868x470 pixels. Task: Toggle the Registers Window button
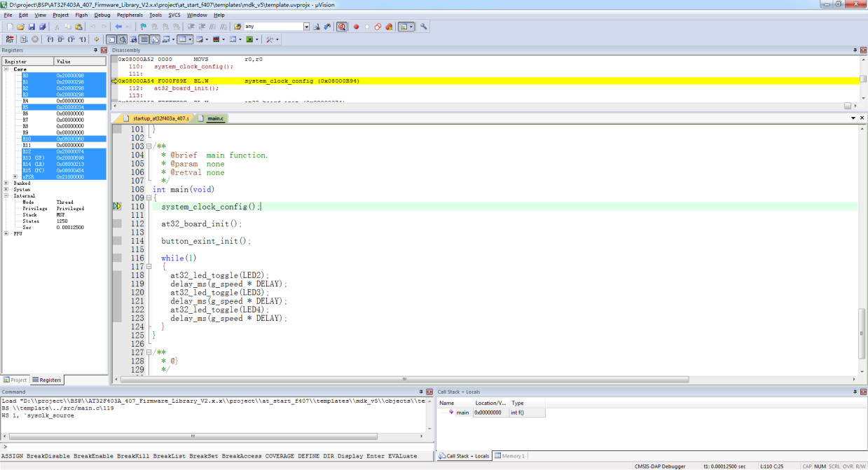144,39
